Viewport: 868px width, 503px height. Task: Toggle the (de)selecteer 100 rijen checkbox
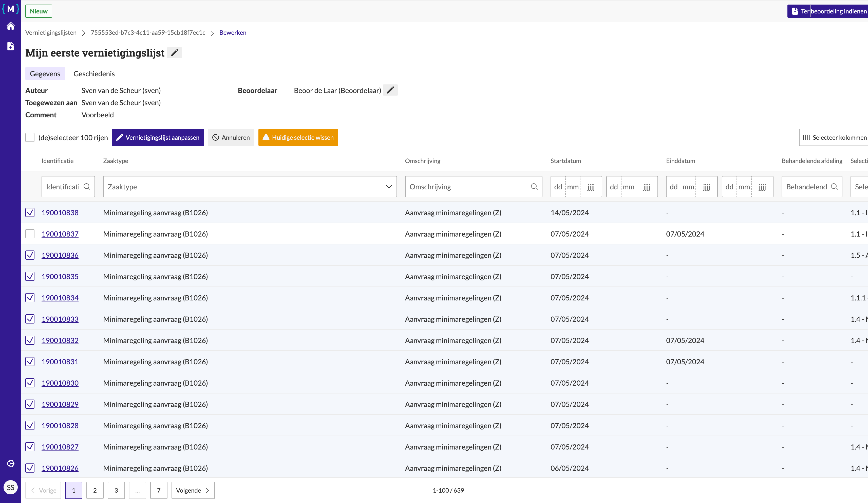click(x=30, y=138)
